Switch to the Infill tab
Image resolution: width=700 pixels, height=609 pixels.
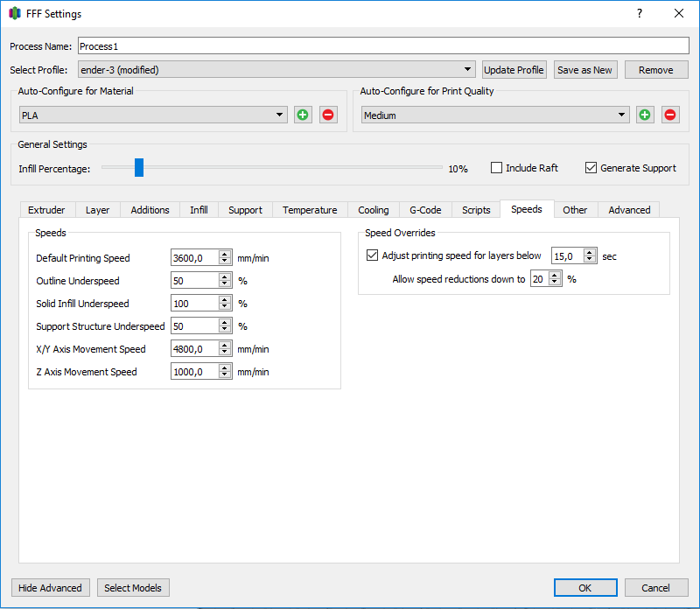pos(199,210)
